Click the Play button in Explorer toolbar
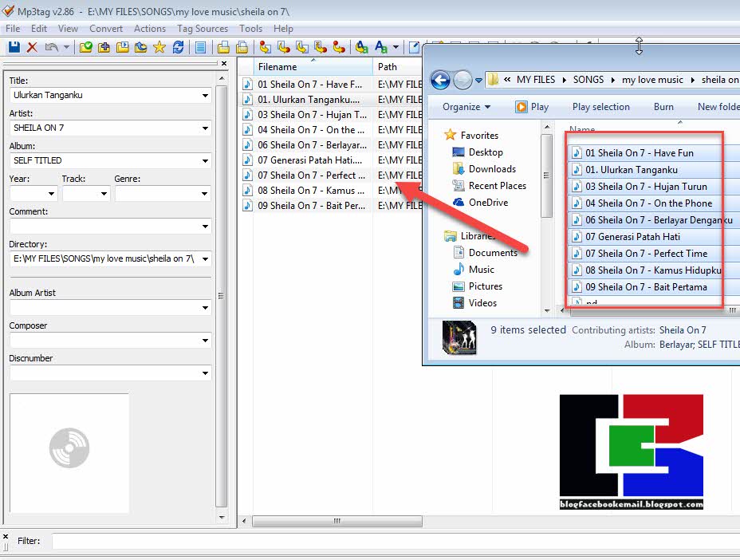Viewport: 740px width, 560px height. pos(532,107)
